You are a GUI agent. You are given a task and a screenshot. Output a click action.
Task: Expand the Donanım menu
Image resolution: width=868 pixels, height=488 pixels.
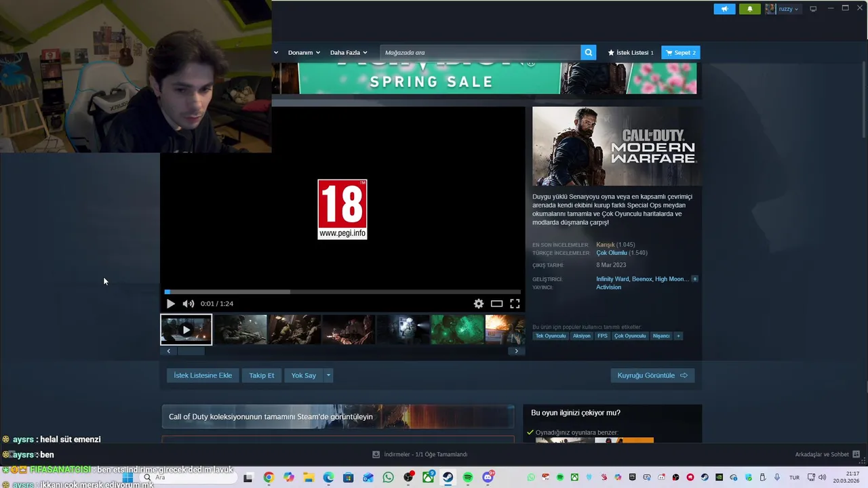[303, 52]
